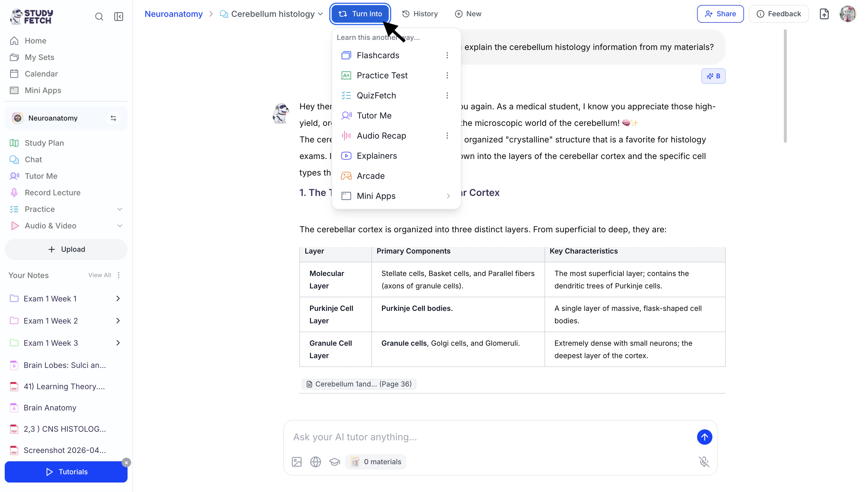Click the user profile avatar
The image size is (868, 492).
pos(847,14)
